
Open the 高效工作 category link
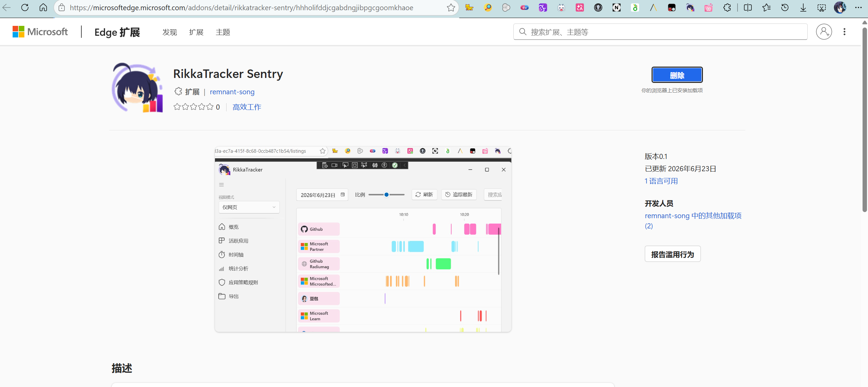[247, 107]
